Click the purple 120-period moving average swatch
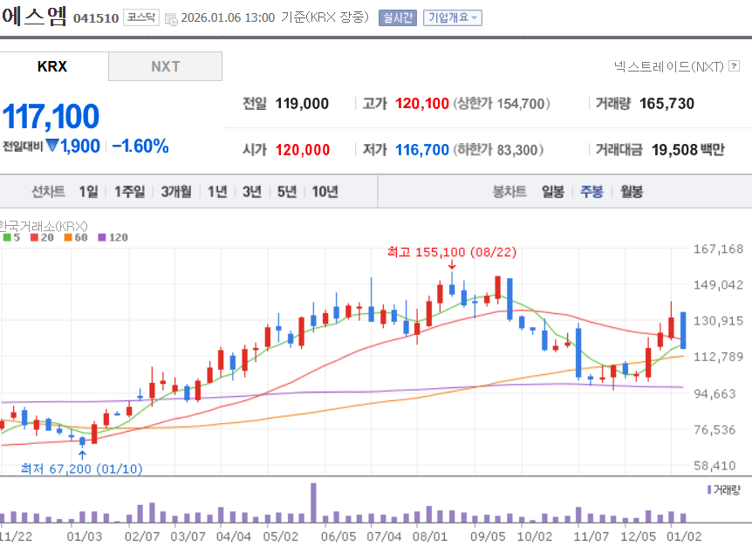This screenshot has height=560, width=752. 102,237
